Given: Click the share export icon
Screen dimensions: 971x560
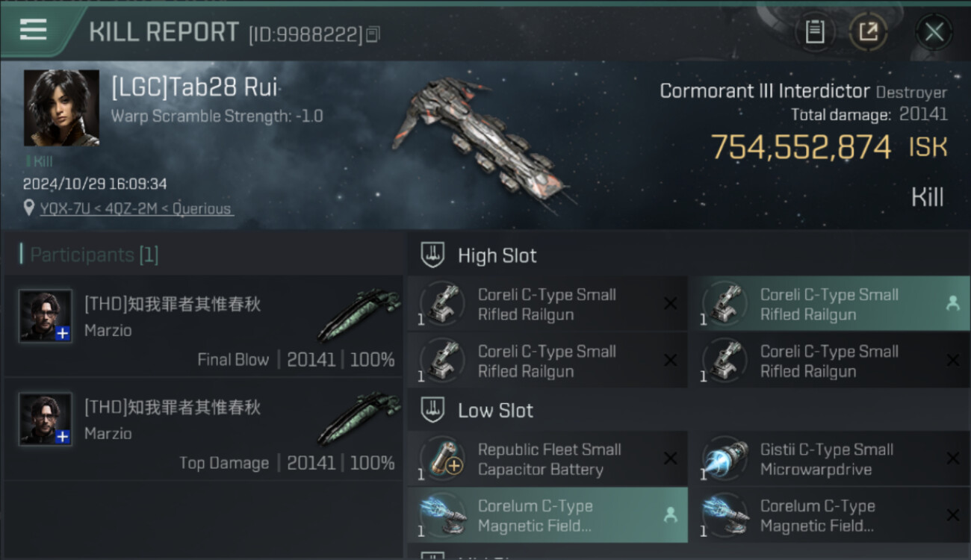Looking at the screenshot, I should click(x=868, y=31).
